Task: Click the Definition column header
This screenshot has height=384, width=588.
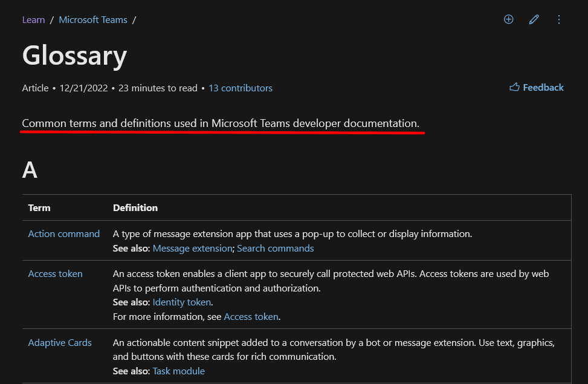Action: pos(135,208)
